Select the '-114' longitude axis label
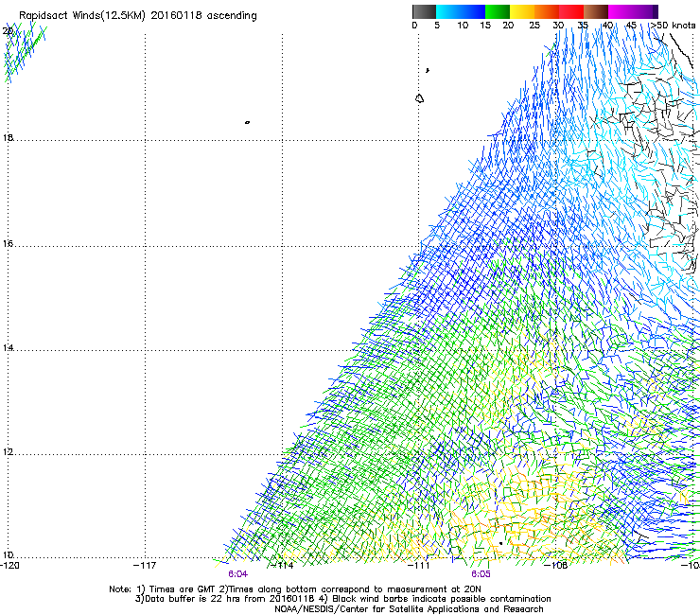Viewport: 700px width, 615px height. 283,566
